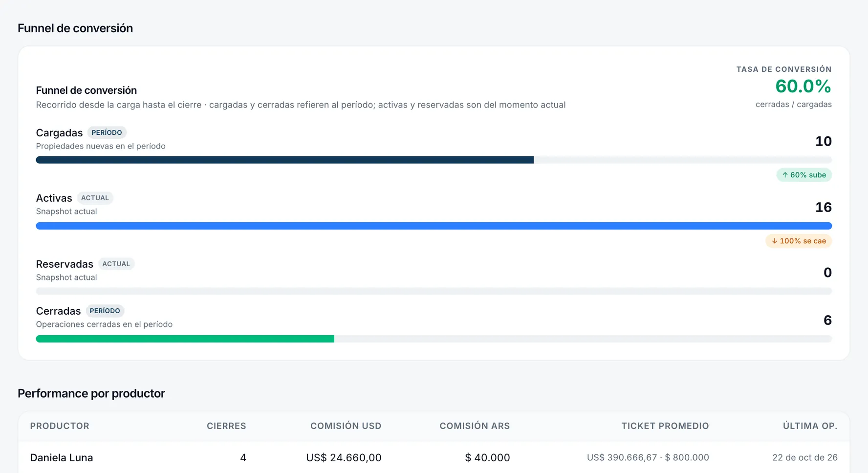868x473 pixels.
Task: Click the Reservadas count value 0
Action: tap(827, 273)
